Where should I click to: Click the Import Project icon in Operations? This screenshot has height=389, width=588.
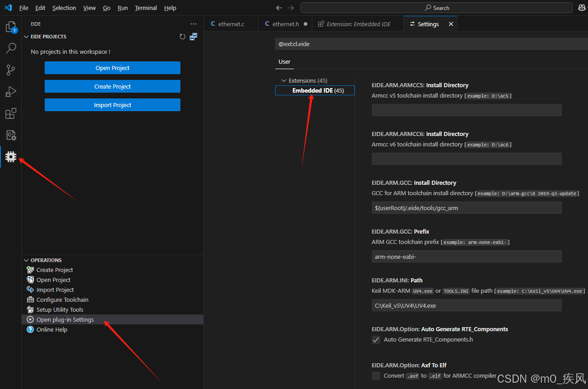point(30,290)
